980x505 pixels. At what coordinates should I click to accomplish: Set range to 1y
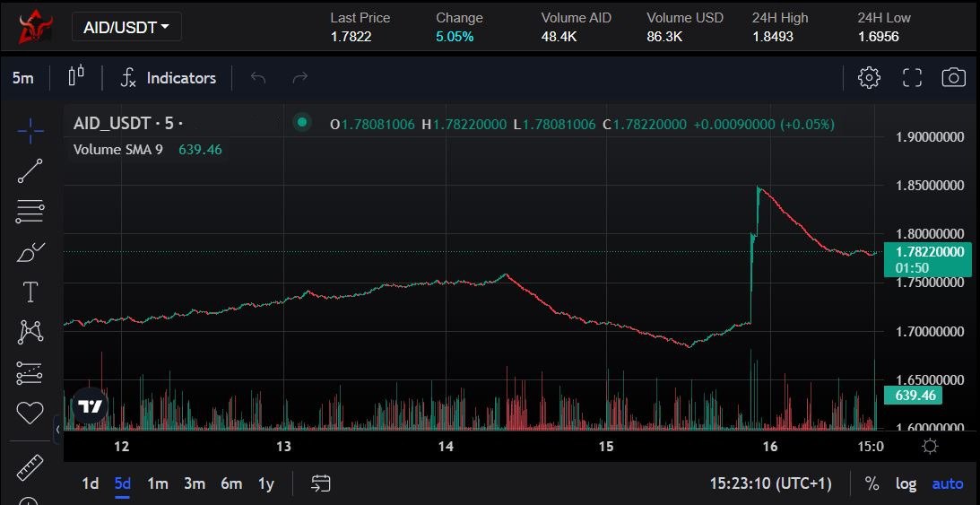[x=266, y=483]
